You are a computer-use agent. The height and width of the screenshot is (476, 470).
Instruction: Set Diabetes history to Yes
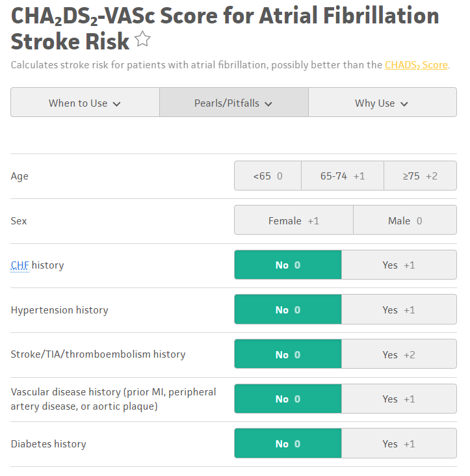(398, 444)
